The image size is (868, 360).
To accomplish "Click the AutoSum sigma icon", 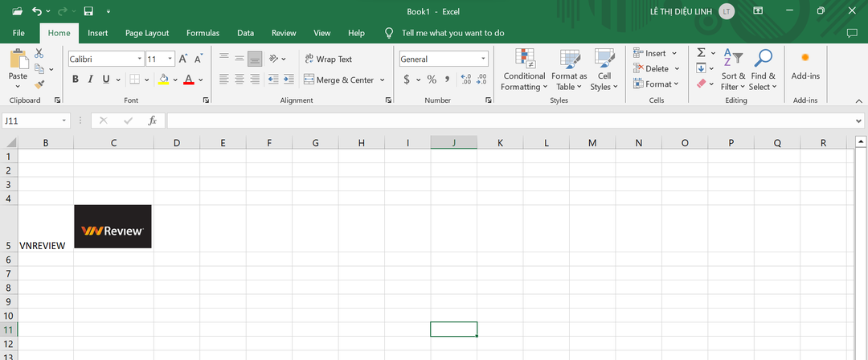I will (701, 53).
